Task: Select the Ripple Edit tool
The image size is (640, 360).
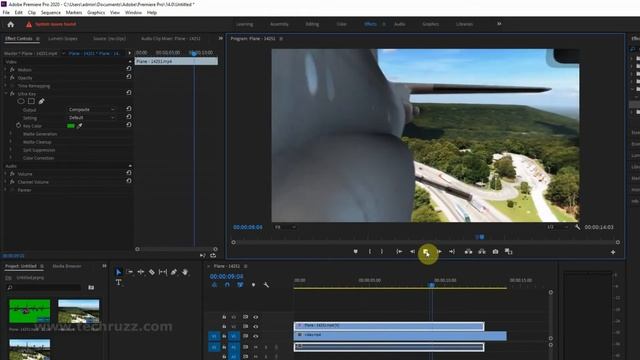Action: [x=141, y=272]
